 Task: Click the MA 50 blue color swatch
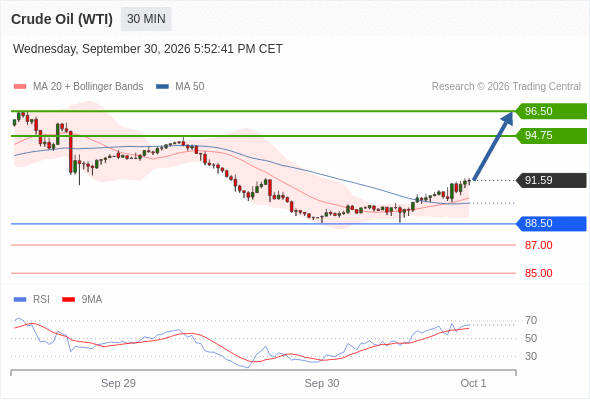point(162,87)
